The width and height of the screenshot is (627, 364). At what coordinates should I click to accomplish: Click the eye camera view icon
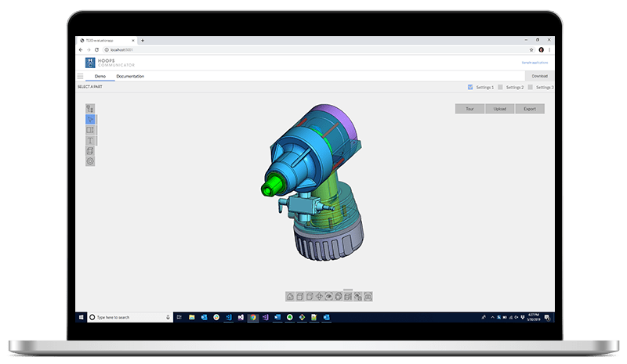point(328,297)
